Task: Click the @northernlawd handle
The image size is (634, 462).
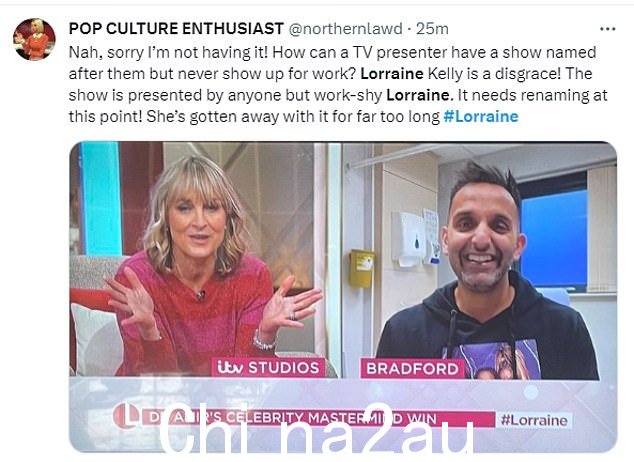Action: click(345, 29)
